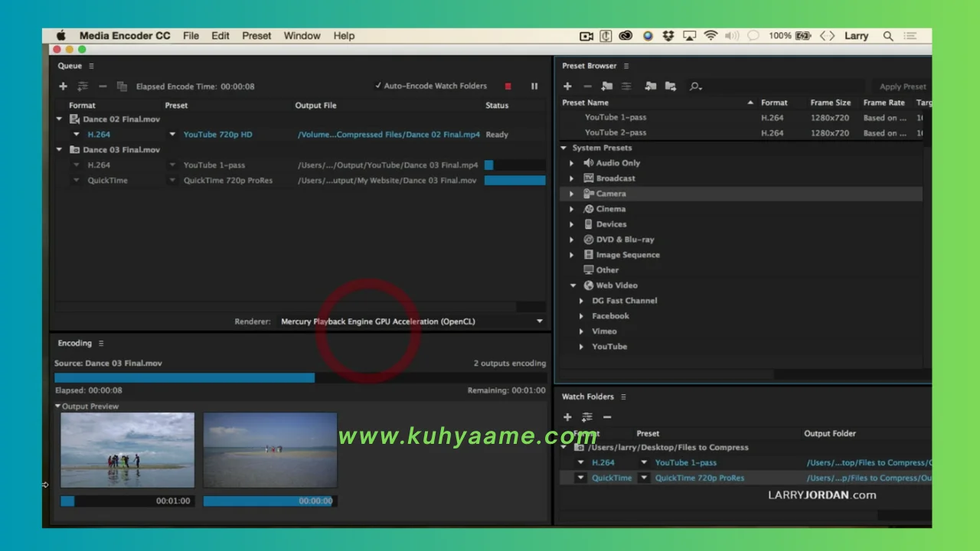Open the Queue add-output settings icon
The height and width of the screenshot is (551, 980).
(83, 86)
